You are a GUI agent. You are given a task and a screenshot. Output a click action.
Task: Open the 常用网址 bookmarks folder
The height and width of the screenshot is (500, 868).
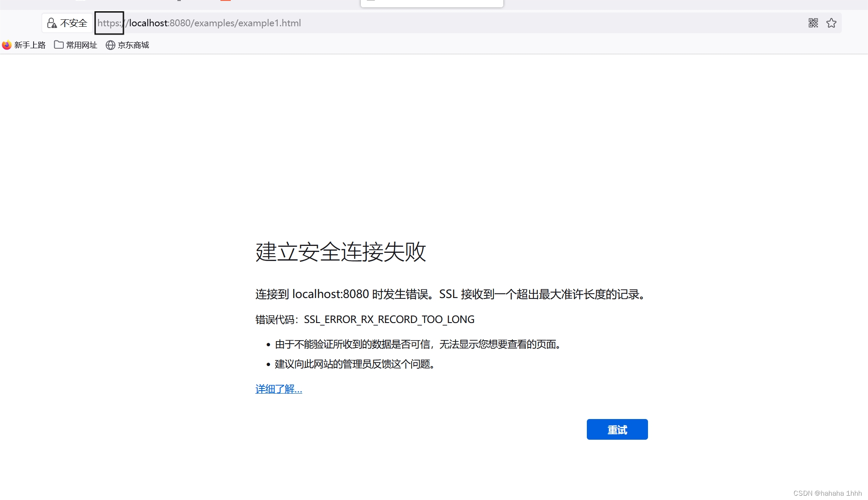(81, 45)
